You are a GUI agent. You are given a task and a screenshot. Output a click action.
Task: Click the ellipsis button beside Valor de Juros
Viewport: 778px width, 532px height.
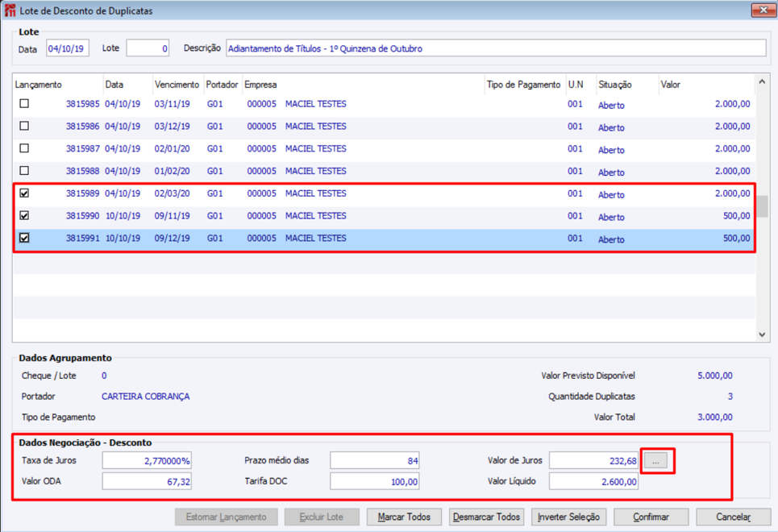[x=655, y=461]
